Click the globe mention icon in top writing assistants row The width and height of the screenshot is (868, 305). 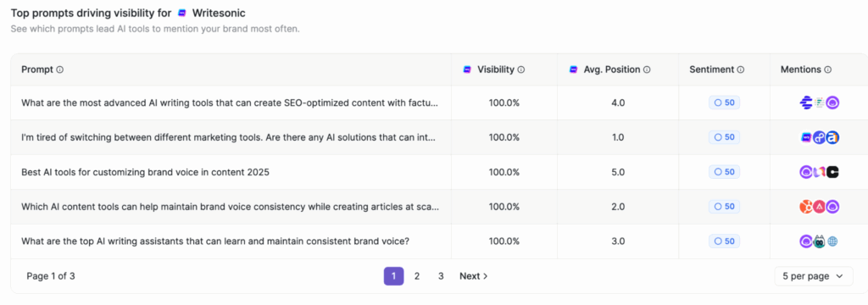[x=832, y=241]
